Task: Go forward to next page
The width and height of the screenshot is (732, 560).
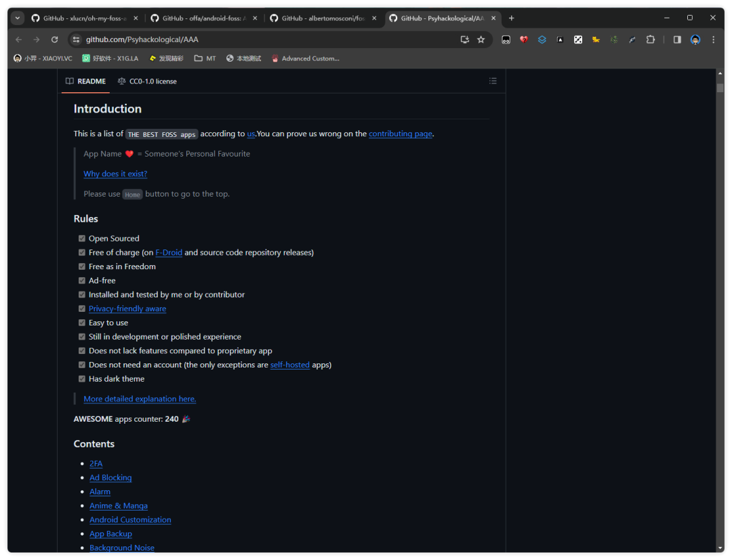Action: [x=37, y=40]
